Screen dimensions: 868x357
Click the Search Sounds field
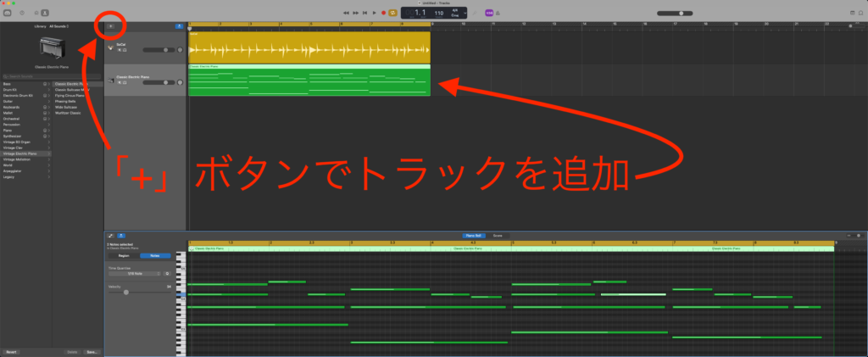point(51,75)
